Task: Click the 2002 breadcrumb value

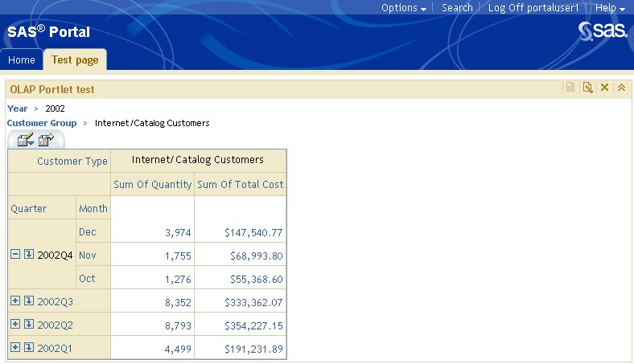Action: [55, 108]
